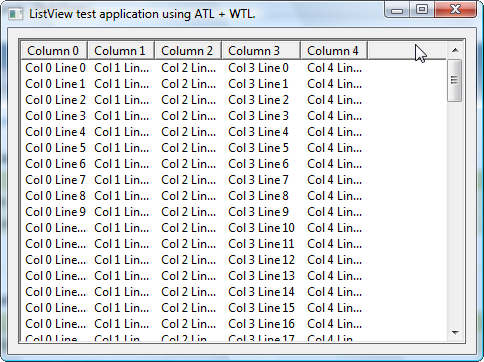
Task: Click empty header area right of Column 4
Action: (407, 51)
